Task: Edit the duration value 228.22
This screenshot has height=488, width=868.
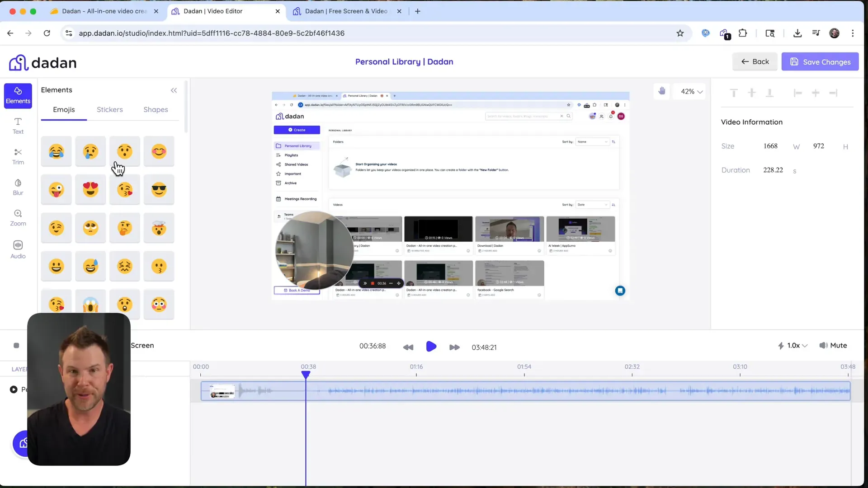Action: (773, 170)
